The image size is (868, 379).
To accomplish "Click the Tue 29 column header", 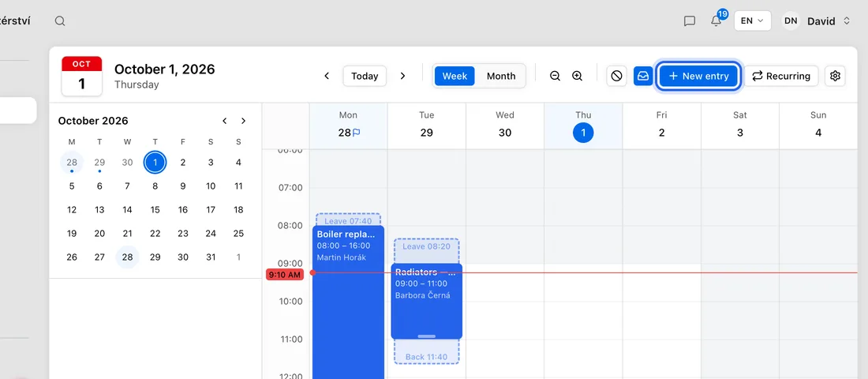I will 427,126.
